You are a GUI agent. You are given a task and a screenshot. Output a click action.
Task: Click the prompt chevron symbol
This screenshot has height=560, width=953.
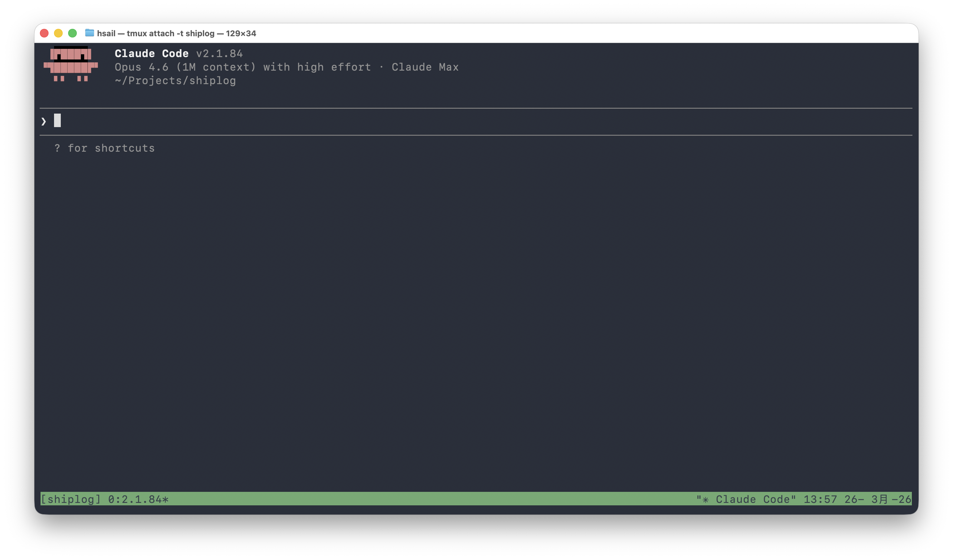pos(44,121)
